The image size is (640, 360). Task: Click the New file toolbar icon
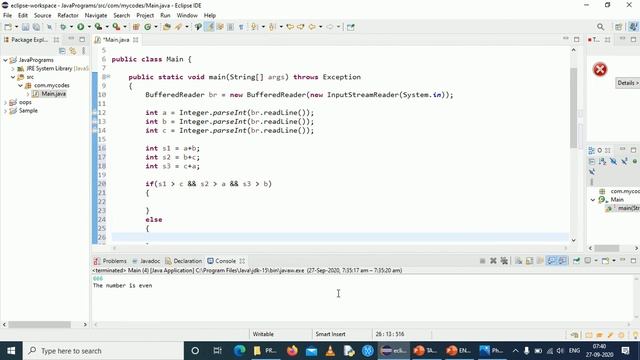pos(8,27)
